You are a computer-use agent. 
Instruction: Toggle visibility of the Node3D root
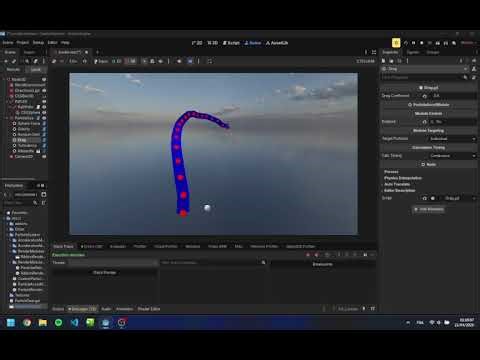(x=44, y=79)
